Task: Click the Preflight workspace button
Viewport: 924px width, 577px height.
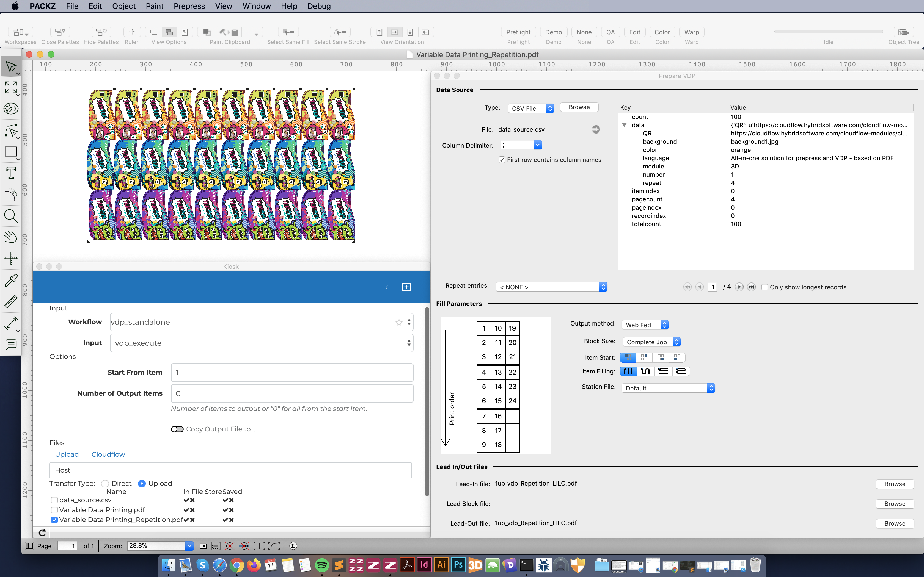Action: [x=518, y=32]
